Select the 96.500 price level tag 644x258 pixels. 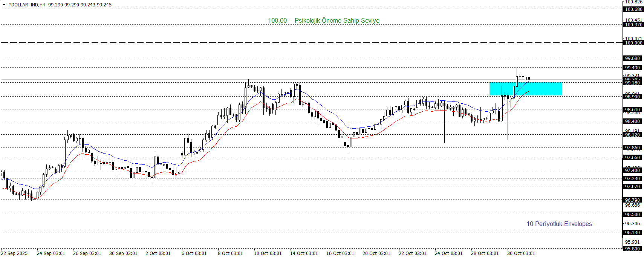coord(632,215)
